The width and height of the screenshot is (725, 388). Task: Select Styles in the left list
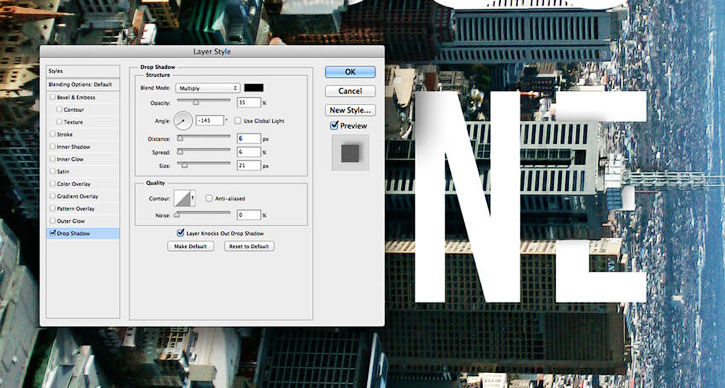pos(83,71)
